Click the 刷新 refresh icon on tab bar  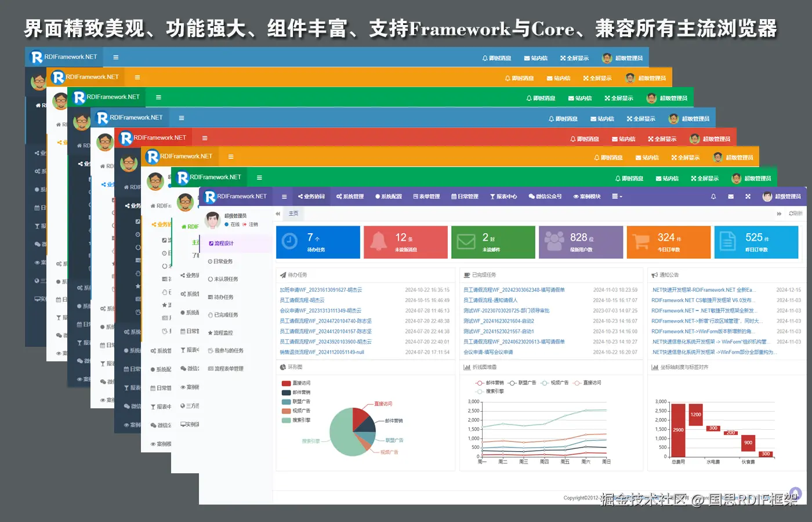[x=796, y=213]
